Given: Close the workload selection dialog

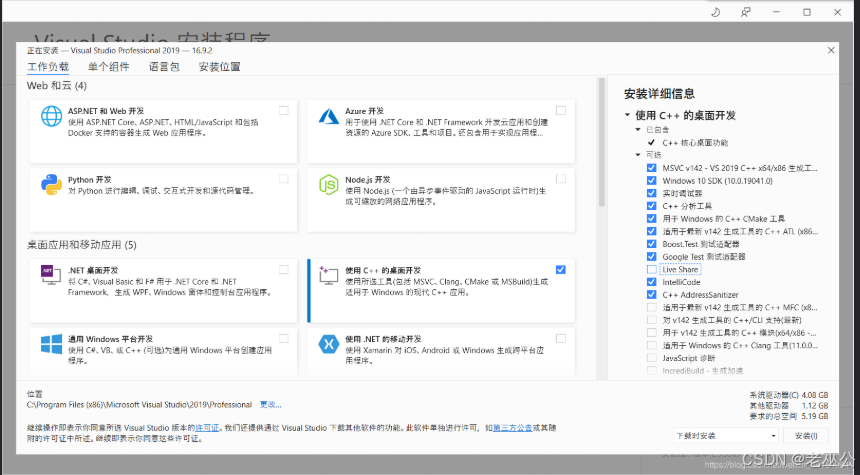Looking at the screenshot, I should 831,50.
